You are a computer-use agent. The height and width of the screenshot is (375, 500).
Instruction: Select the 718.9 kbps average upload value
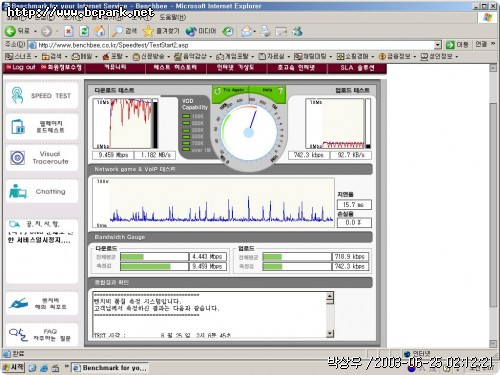350,256
